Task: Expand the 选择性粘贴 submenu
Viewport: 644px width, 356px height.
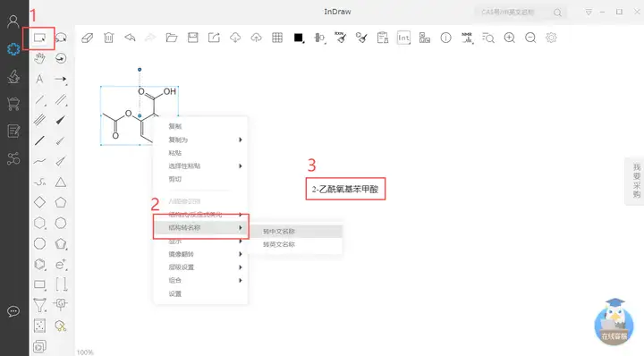Action: pos(200,165)
